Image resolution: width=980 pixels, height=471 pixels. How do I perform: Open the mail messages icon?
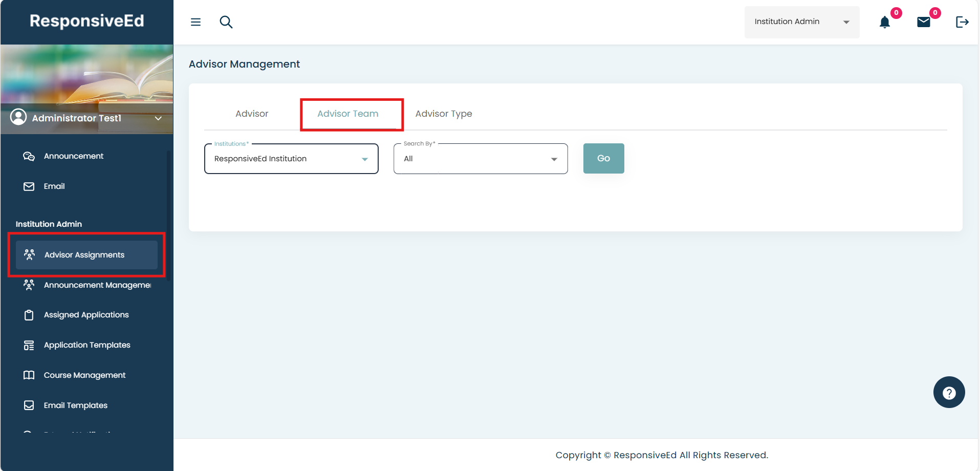923,22
